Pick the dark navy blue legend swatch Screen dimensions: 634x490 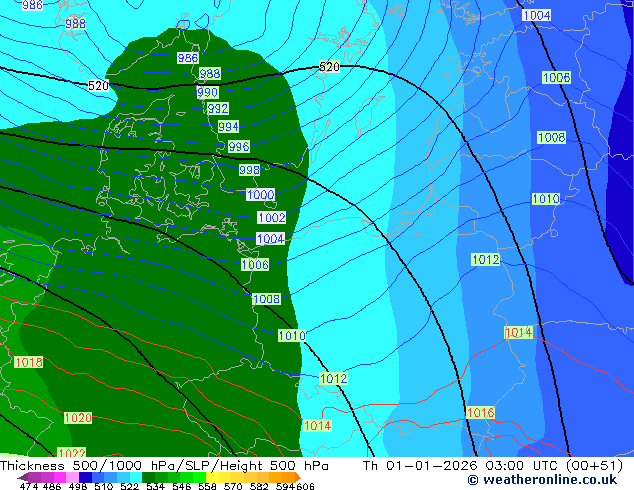(85, 477)
